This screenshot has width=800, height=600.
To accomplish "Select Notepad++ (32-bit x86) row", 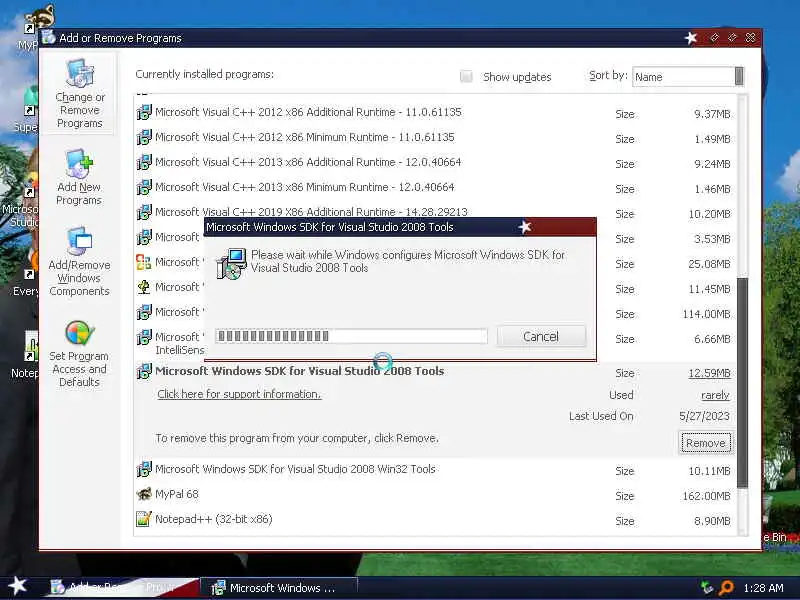I will (x=435, y=519).
